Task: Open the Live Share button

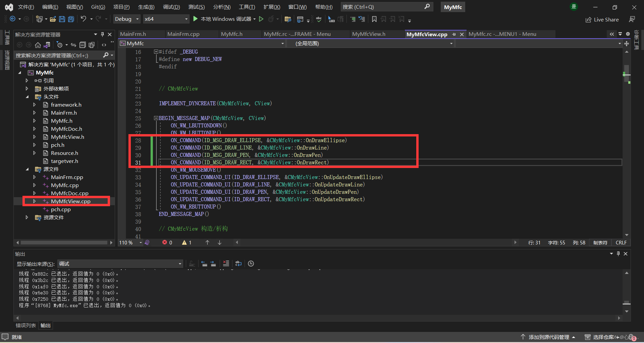Action: click(602, 19)
